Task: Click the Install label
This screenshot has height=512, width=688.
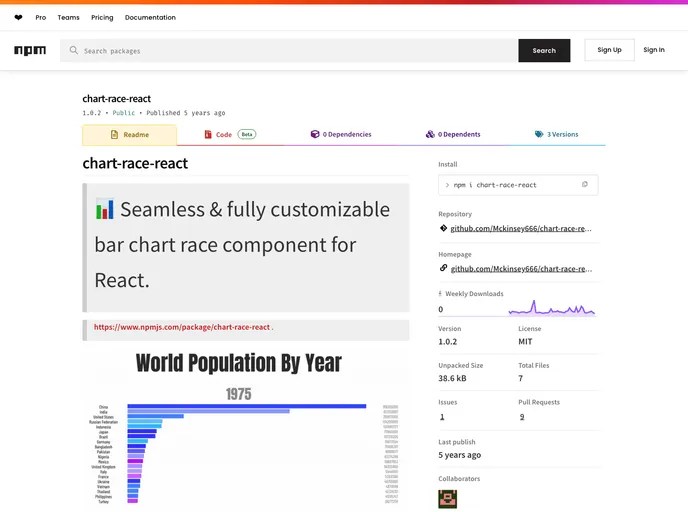Action: [448, 164]
